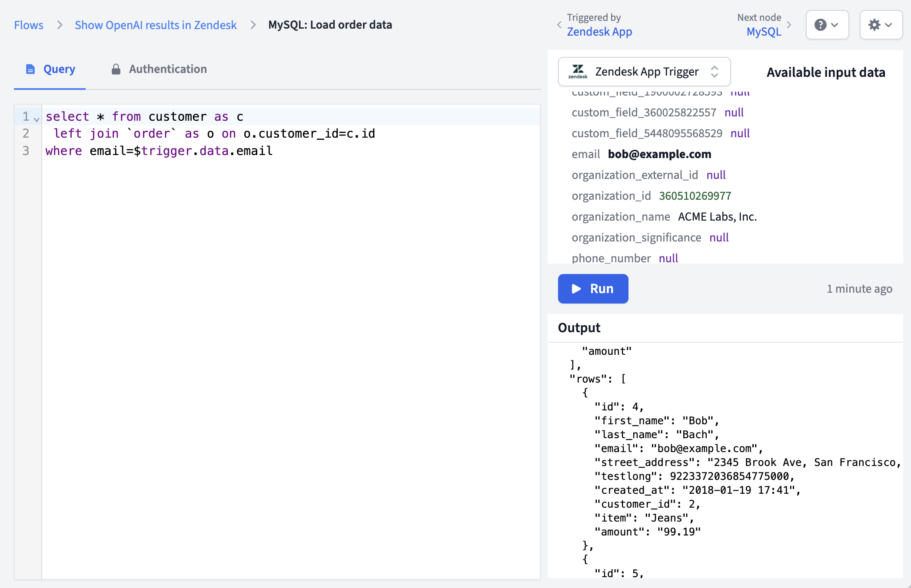Image resolution: width=911 pixels, height=588 pixels.
Task: Click the organization_significance row
Action: [650, 238]
